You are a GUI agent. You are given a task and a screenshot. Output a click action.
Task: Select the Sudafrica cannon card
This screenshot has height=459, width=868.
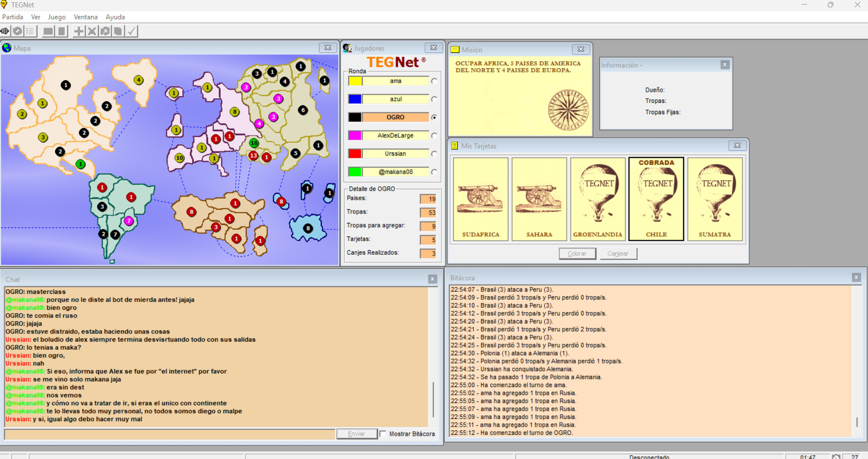[x=481, y=199]
